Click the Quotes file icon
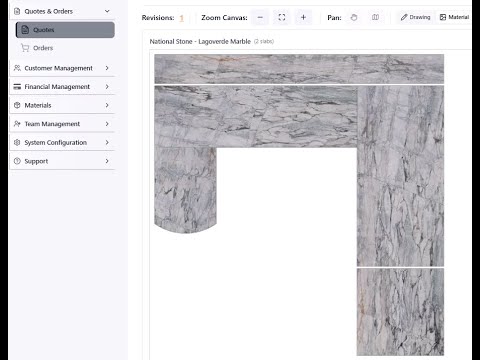480x360 pixels. coord(25,30)
